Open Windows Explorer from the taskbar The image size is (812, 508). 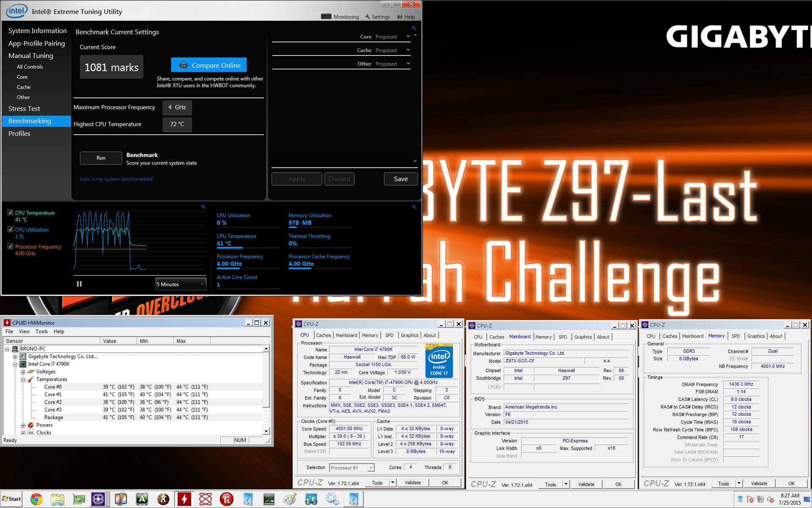pyautogui.click(x=58, y=500)
